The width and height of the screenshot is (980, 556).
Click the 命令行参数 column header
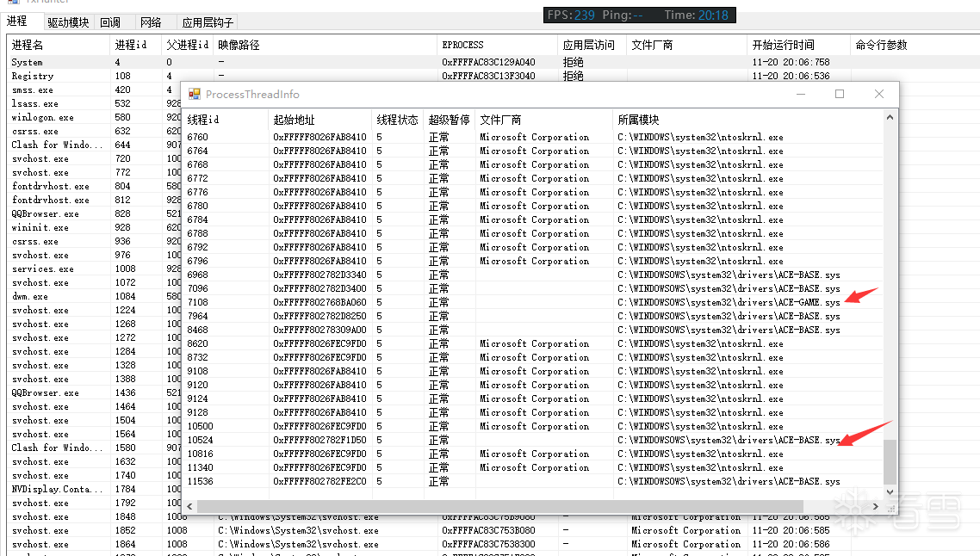click(914, 45)
